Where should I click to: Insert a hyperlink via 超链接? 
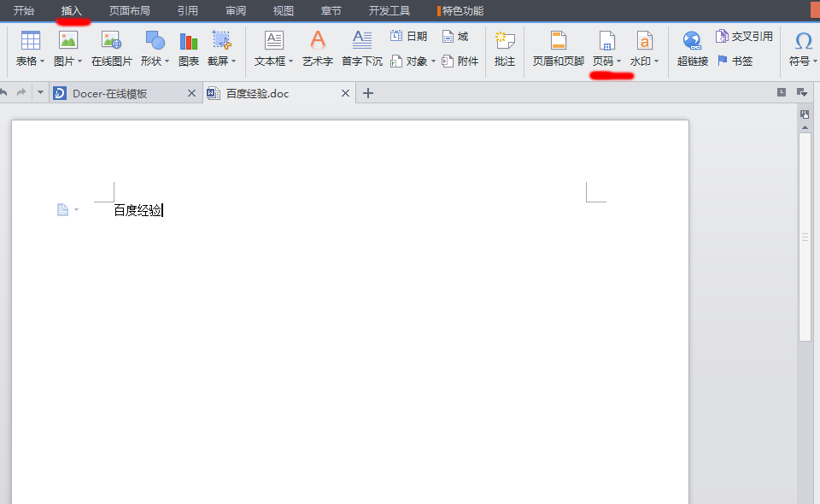692,41
